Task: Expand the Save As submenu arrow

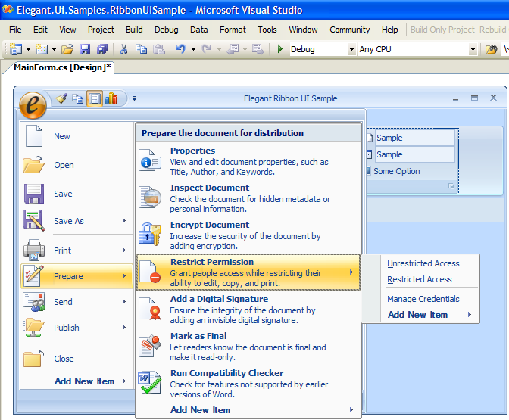Action: point(124,220)
